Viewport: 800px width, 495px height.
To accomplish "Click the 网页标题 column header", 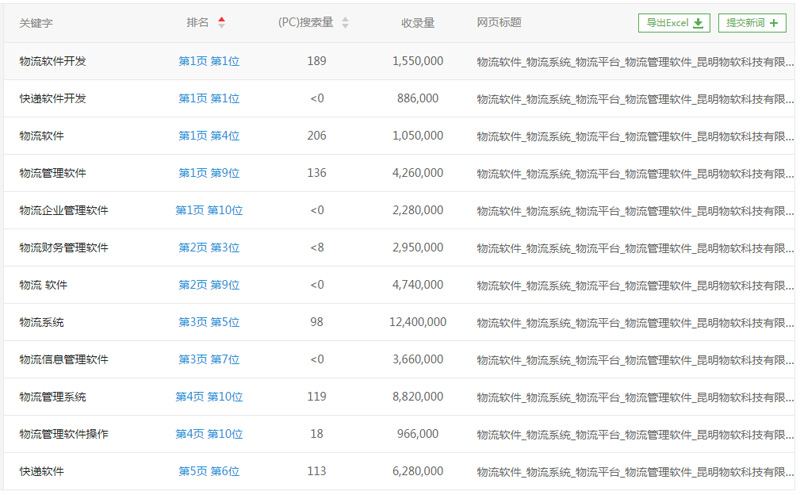I will click(499, 23).
